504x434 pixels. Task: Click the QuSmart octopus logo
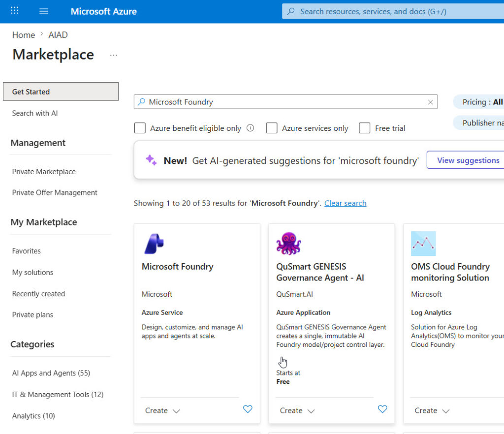[x=288, y=244]
